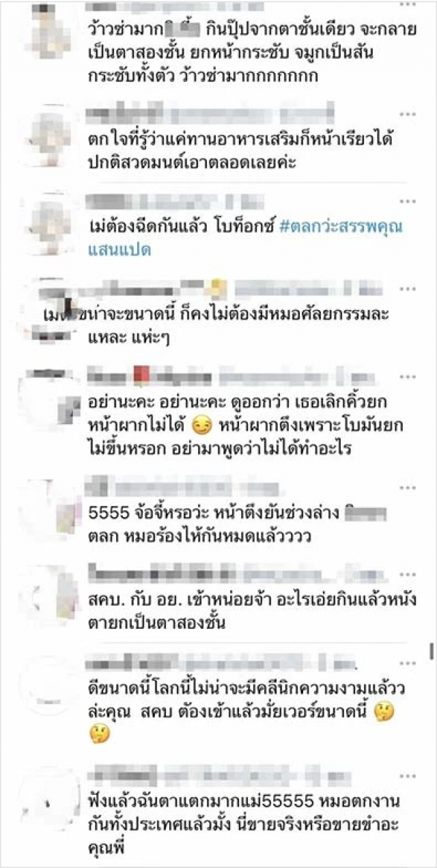Open three-dot menu on the 5555 จ้อจี้ comment

pos(407,488)
